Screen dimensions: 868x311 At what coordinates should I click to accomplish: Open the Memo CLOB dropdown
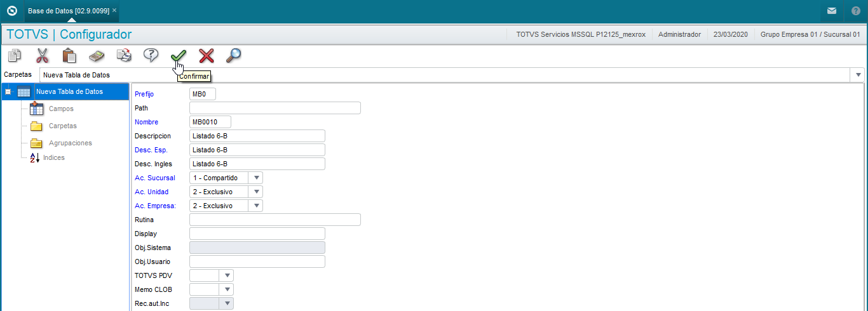coord(227,289)
